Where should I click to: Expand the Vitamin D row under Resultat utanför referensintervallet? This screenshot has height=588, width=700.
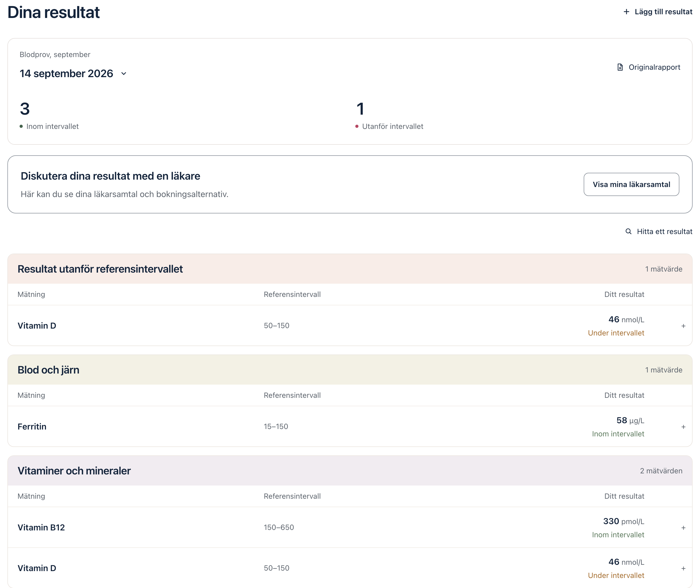tap(683, 326)
